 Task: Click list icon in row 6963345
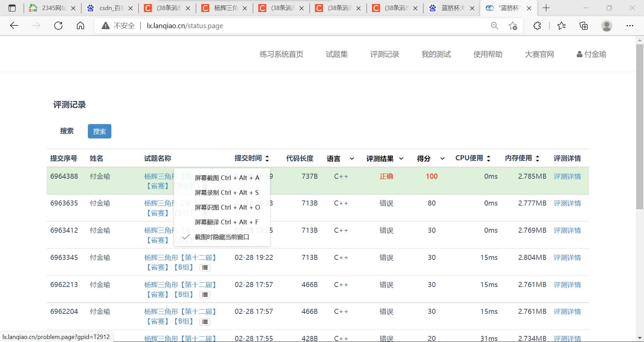coord(205,268)
